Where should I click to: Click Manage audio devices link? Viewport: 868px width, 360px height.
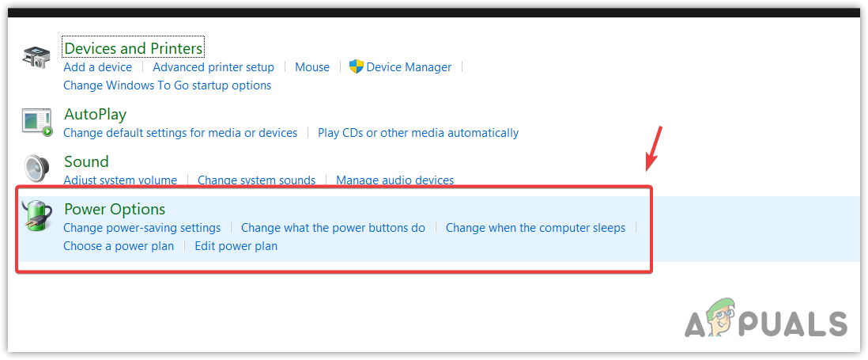coord(394,180)
